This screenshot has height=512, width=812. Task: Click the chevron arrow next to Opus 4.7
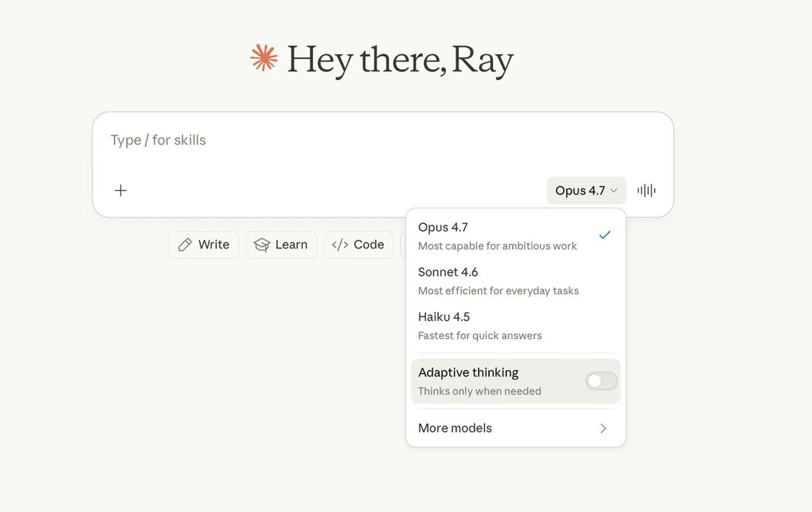[615, 190]
